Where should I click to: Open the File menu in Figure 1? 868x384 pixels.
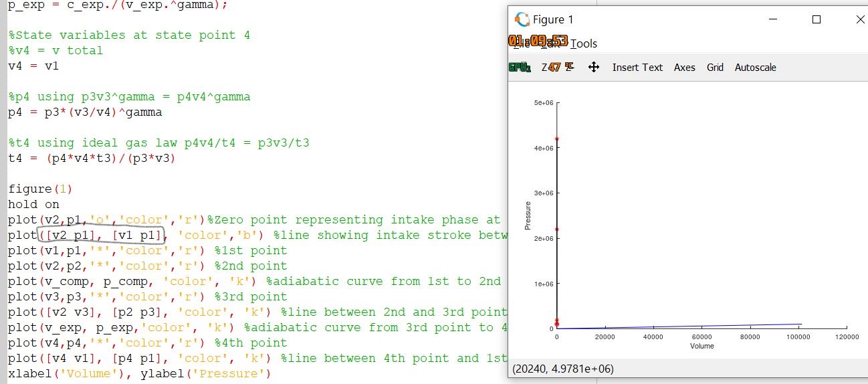[518, 43]
